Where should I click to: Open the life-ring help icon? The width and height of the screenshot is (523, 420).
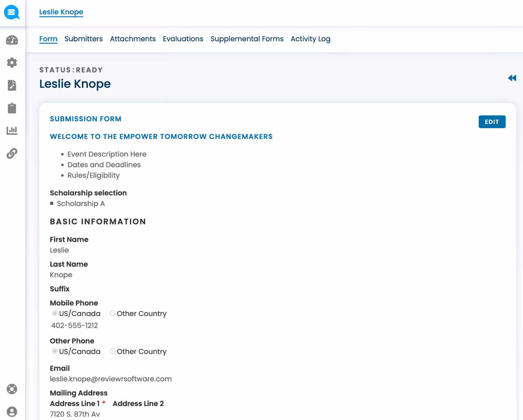pyautogui.click(x=12, y=389)
